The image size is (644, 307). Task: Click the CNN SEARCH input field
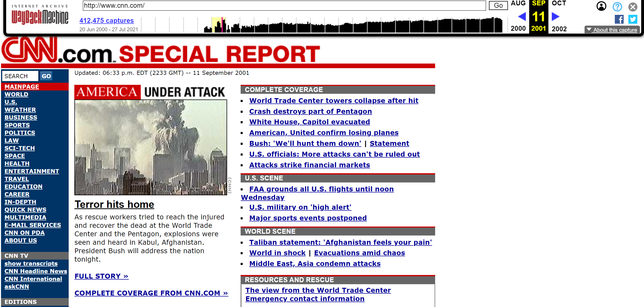point(20,76)
